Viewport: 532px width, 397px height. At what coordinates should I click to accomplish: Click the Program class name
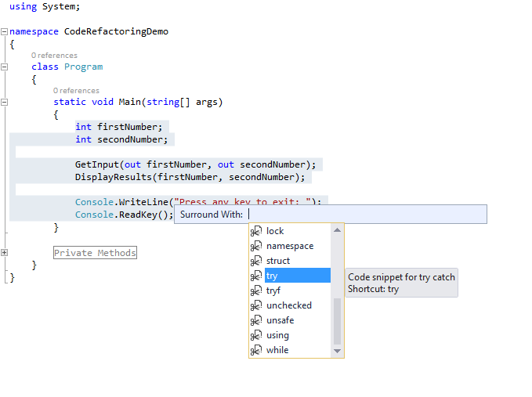pos(84,67)
